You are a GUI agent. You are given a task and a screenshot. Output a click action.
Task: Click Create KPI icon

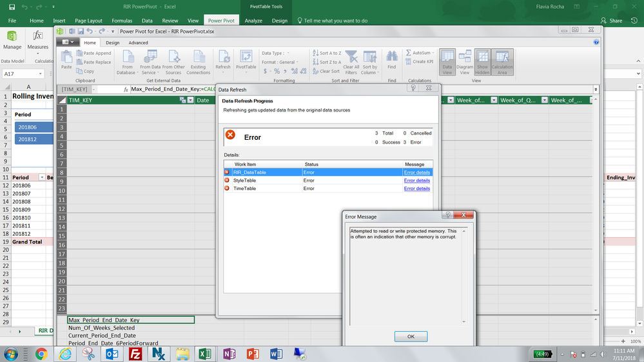point(419,62)
